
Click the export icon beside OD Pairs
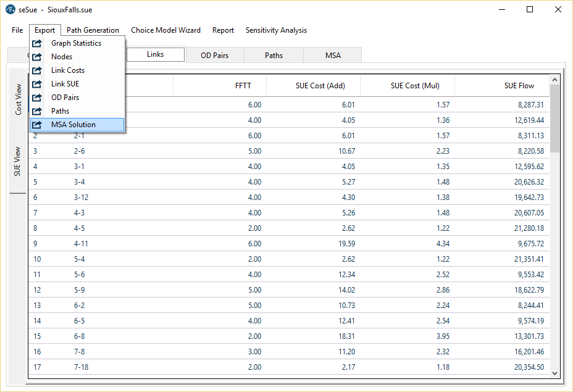[38, 98]
